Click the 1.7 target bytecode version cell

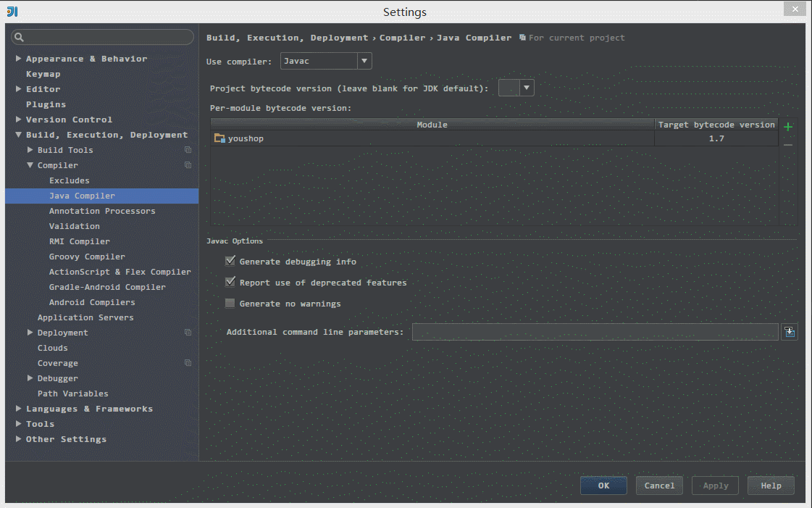(x=716, y=138)
